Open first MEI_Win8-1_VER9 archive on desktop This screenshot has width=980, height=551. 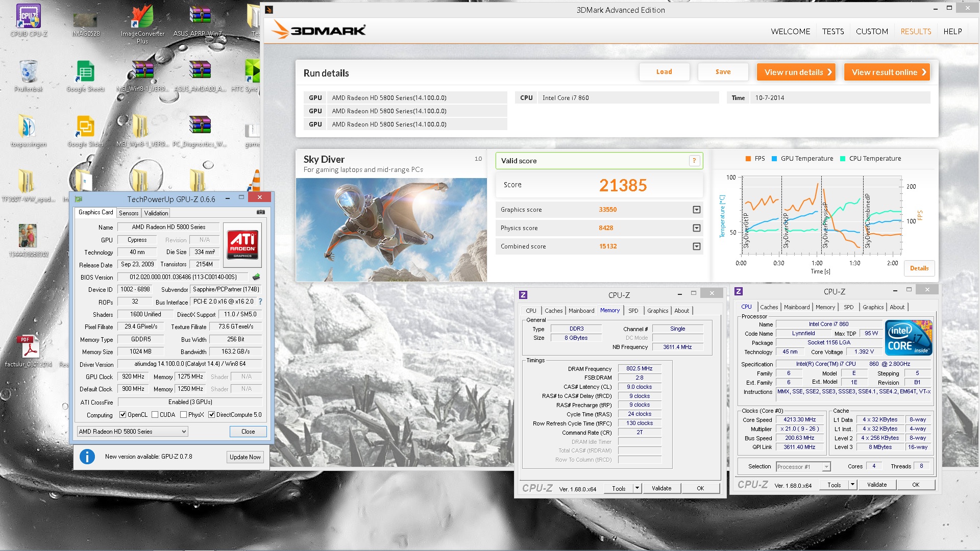[142, 76]
